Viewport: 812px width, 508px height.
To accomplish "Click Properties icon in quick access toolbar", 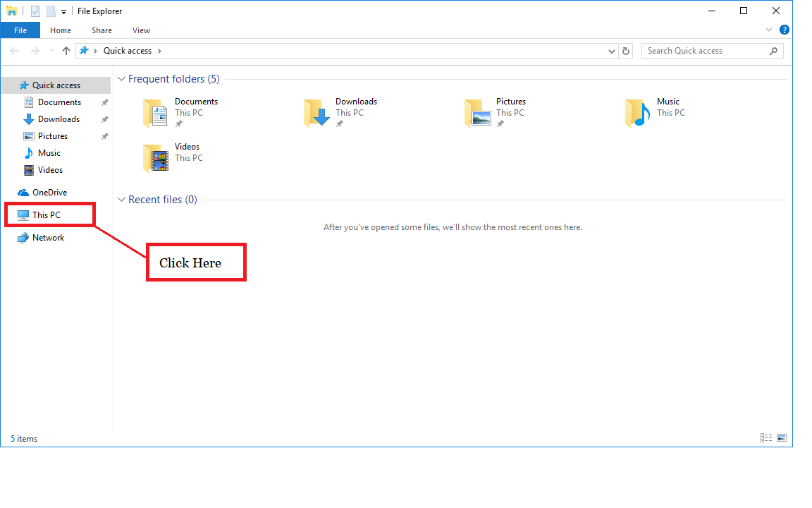I will (35, 11).
